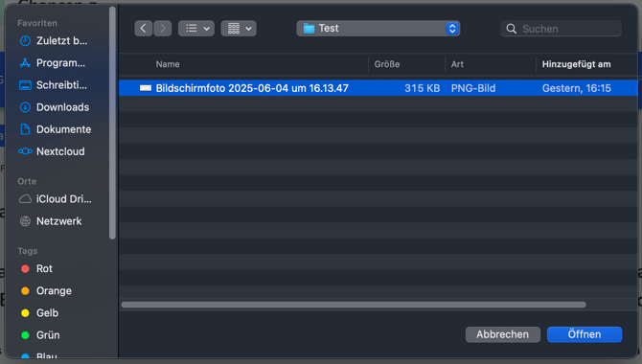Image resolution: width=642 pixels, height=364 pixels.
Task: Open the grouping options dropdown
Action: [x=239, y=28]
